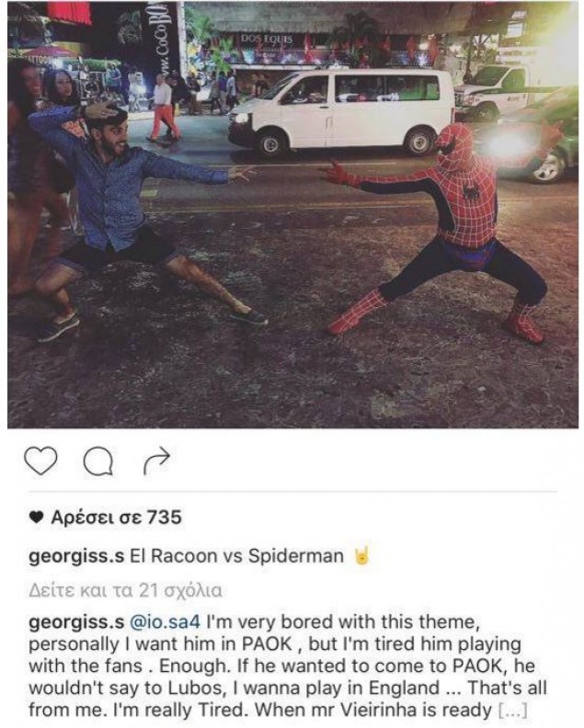Click the divider line under action icons
Image resolution: width=584 pixels, height=728 pixels.
(x=292, y=491)
